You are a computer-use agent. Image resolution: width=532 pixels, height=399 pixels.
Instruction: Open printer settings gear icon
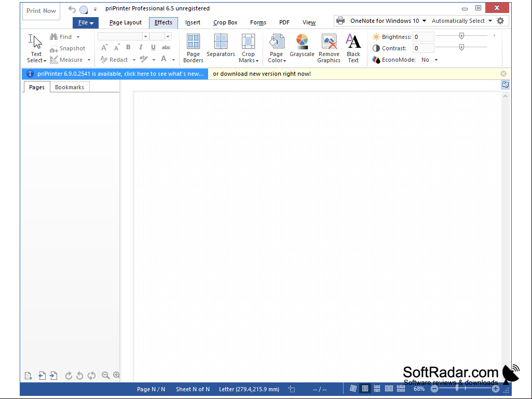500,21
